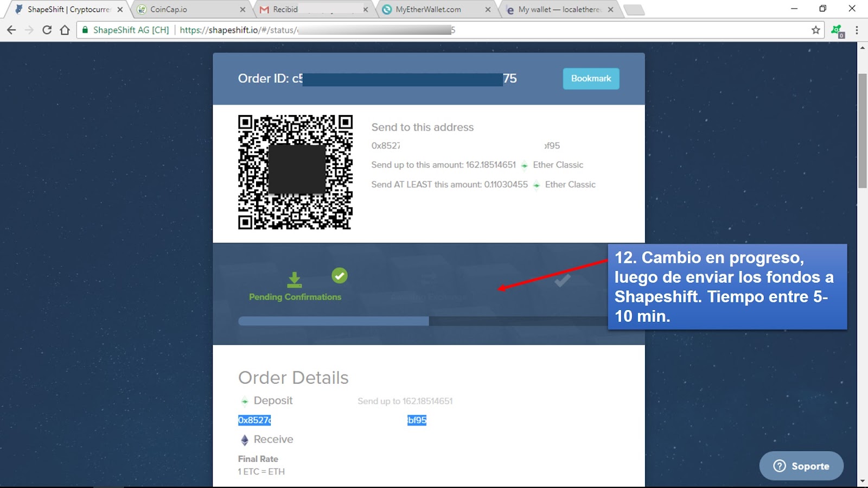Close the Recibid tab
The width and height of the screenshot is (868, 488).
pyautogui.click(x=366, y=9)
